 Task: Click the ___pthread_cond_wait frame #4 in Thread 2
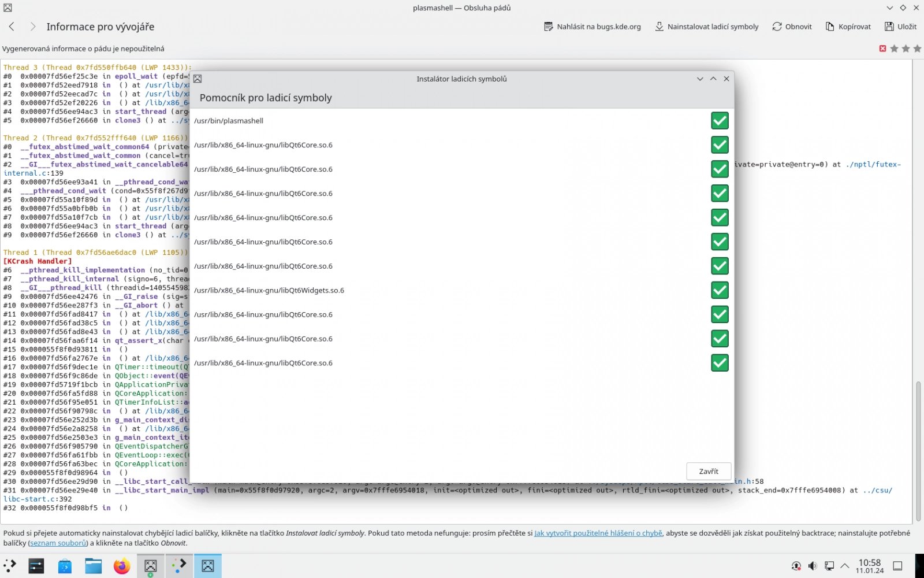[96, 191]
